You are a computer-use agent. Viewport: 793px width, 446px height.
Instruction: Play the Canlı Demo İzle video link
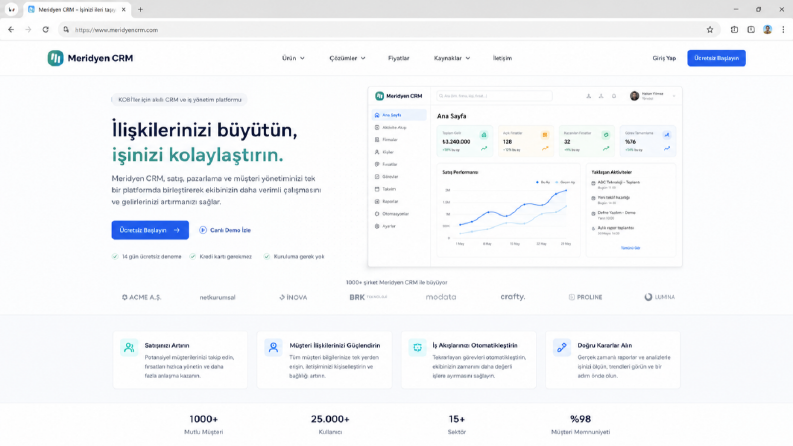pyautogui.click(x=225, y=230)
